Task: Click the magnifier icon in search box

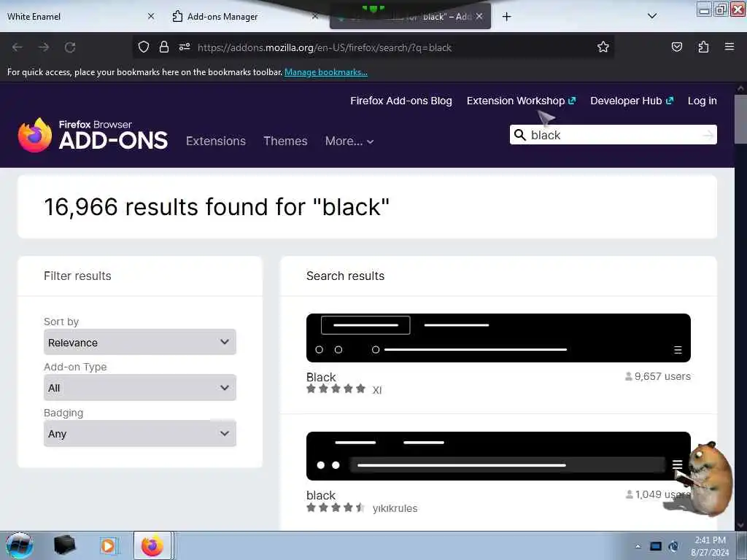Action: tap(519, 135)
